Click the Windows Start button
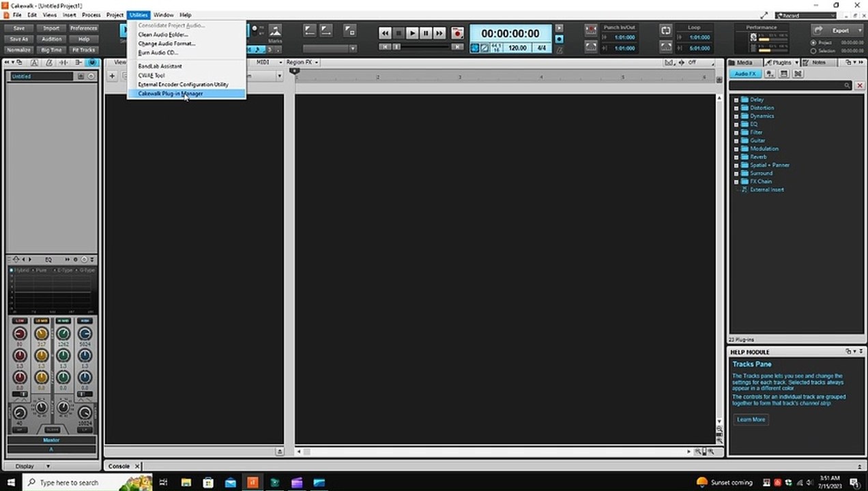Viewport: 868px width, 491px height. tap(11, 482)
